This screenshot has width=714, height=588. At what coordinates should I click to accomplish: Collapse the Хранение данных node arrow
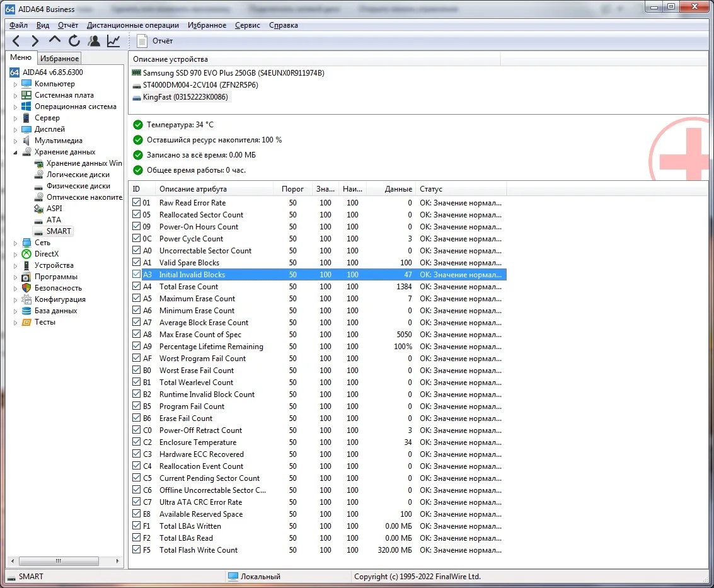(x=15, y=153)
